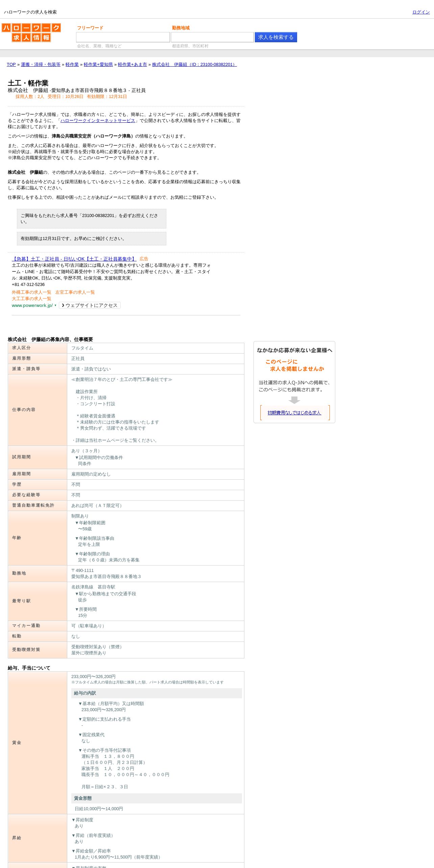Click the 仕事の内容 row header
434x868 pixels.
point(38,410)
